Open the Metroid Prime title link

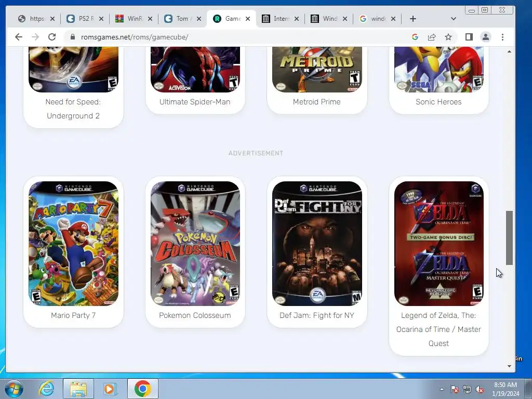(x=316, y=102)
